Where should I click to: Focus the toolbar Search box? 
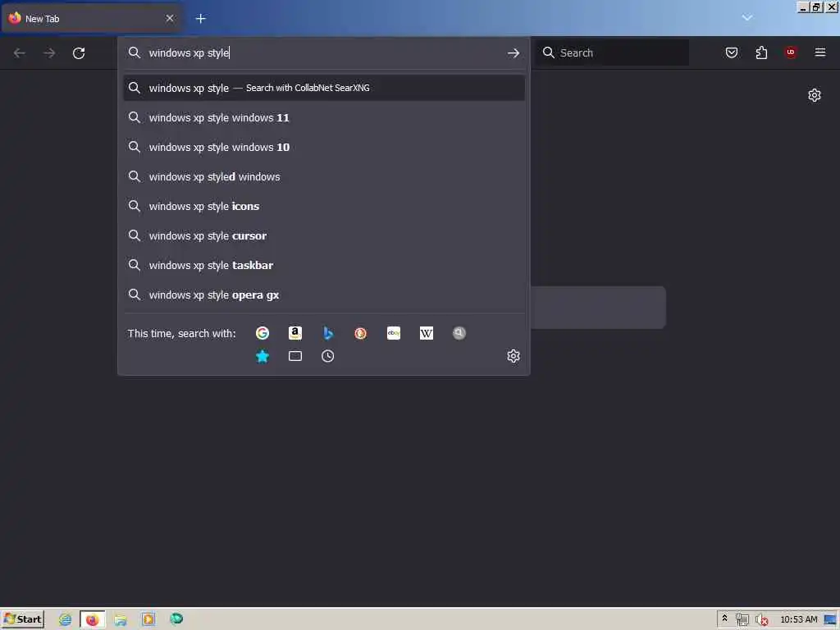pyautogui.click(x=612, y=52)
